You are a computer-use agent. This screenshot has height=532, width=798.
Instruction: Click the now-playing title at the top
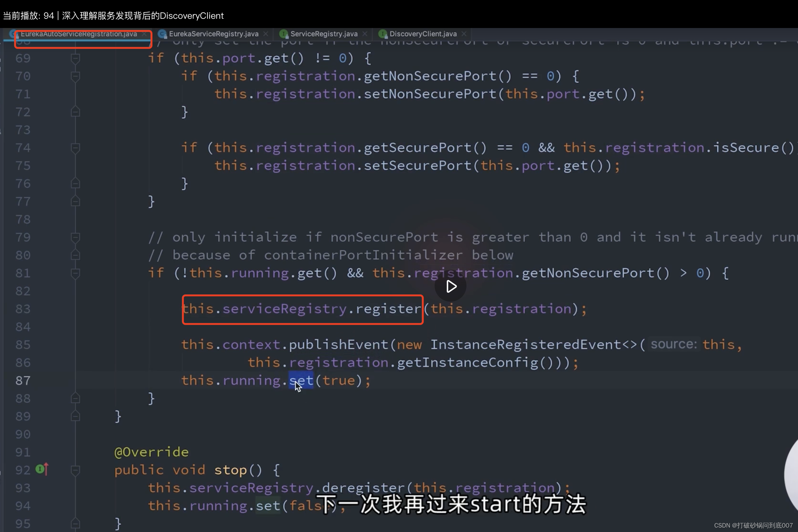tap(113, 16)
